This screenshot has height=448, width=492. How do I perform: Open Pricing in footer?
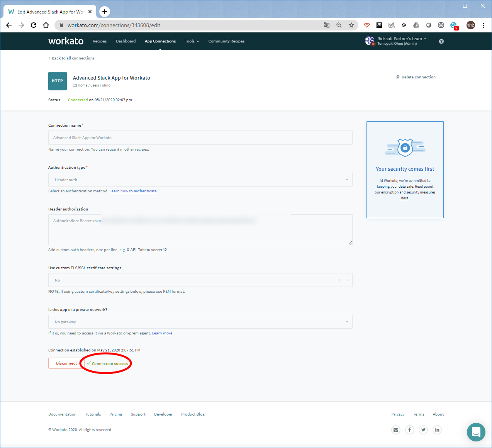[x=116, y=414]
